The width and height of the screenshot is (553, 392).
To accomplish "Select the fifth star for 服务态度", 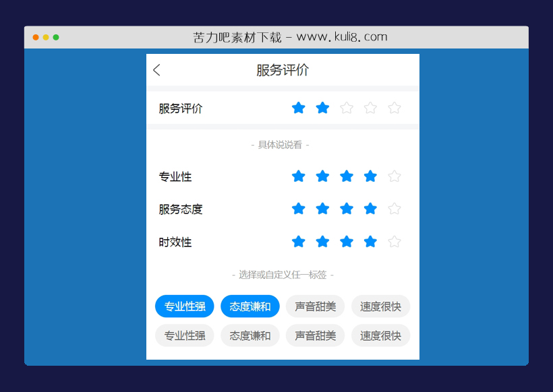I will [x=394, y=209].
